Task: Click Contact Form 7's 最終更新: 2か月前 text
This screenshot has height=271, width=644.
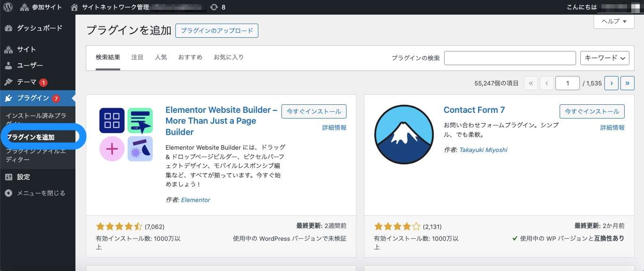Action: (x=600, y=226)
